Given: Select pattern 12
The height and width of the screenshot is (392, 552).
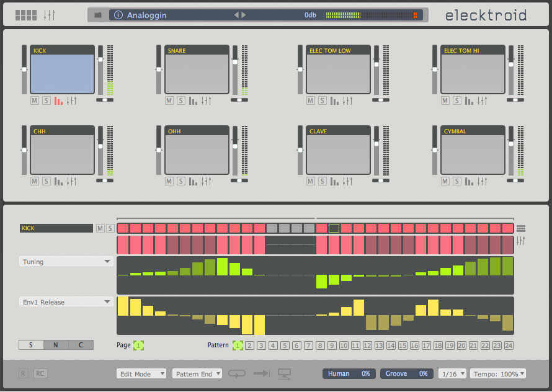Looking at the screenshot, I should [x=367, y=345].
